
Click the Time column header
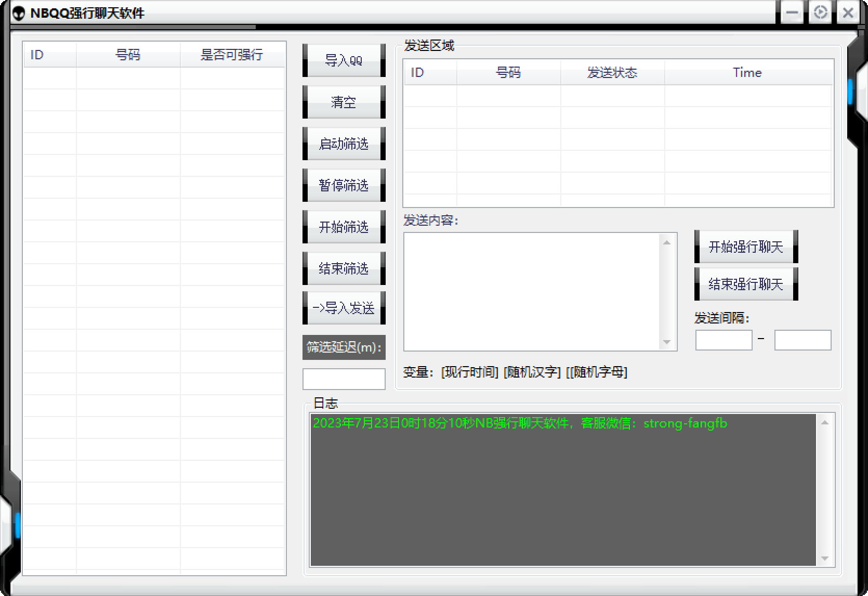tap(748, 72)
